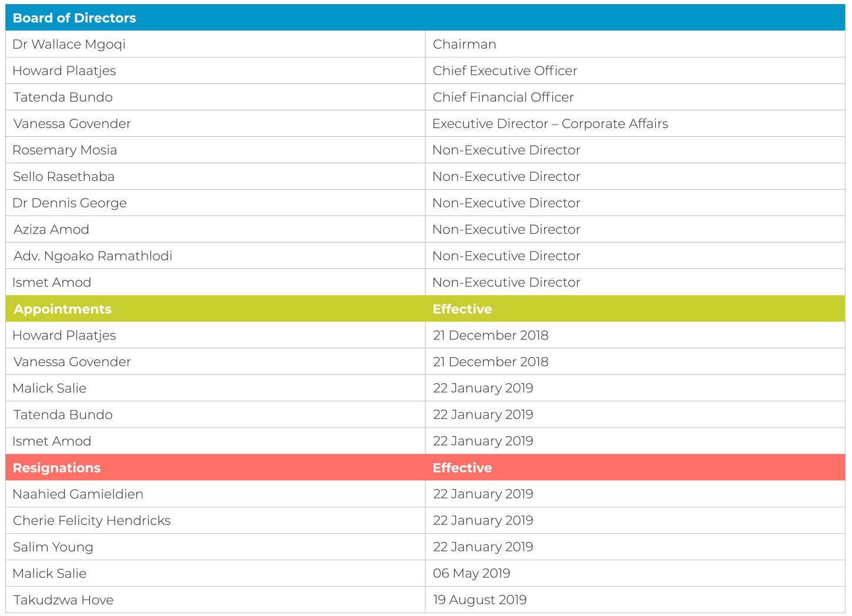This screenshot has height=616, width=852.
Task: Select "Malick Salie" under Resignations
Action: pyautogui.click(x=49, y=573)
